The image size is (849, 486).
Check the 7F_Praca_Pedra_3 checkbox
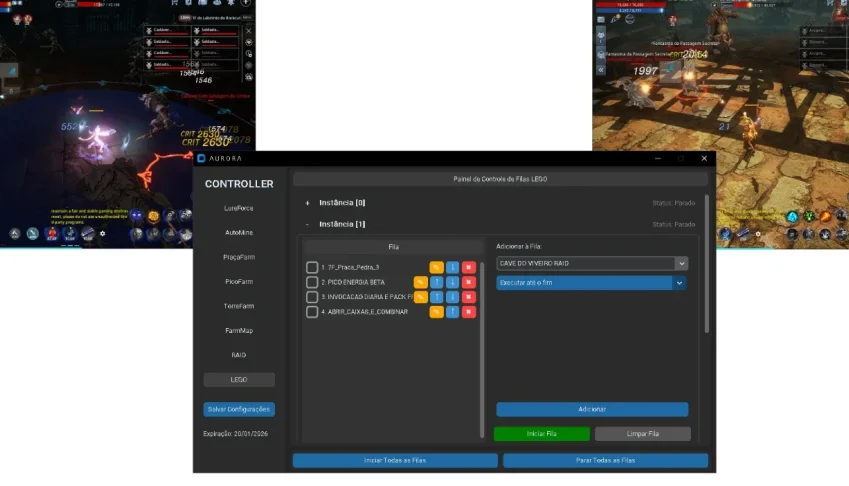click(312, 267)
